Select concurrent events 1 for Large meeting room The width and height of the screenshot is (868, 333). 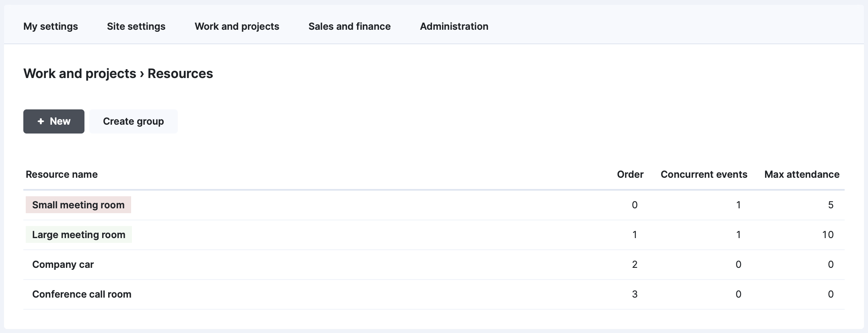pos(738,235)
